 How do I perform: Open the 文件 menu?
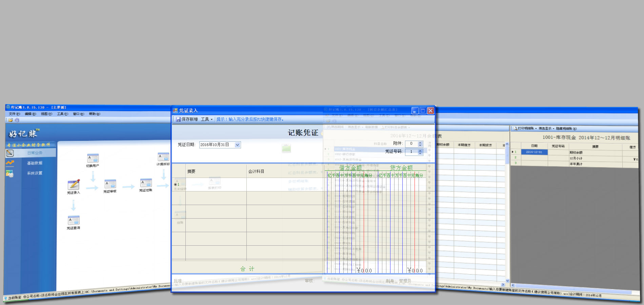[x=14, y=114]
